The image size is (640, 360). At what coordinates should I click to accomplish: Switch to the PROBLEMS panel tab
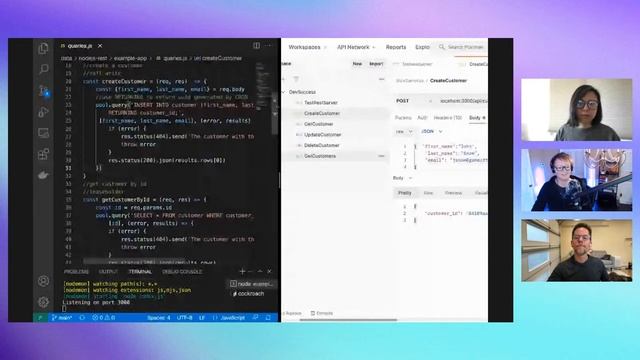tap(76, 271)
